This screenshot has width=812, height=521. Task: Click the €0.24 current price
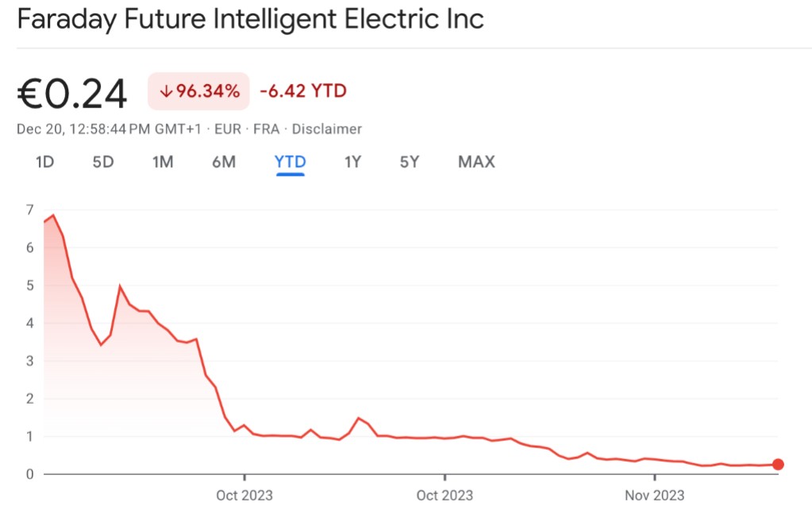[x=72, y=94]
